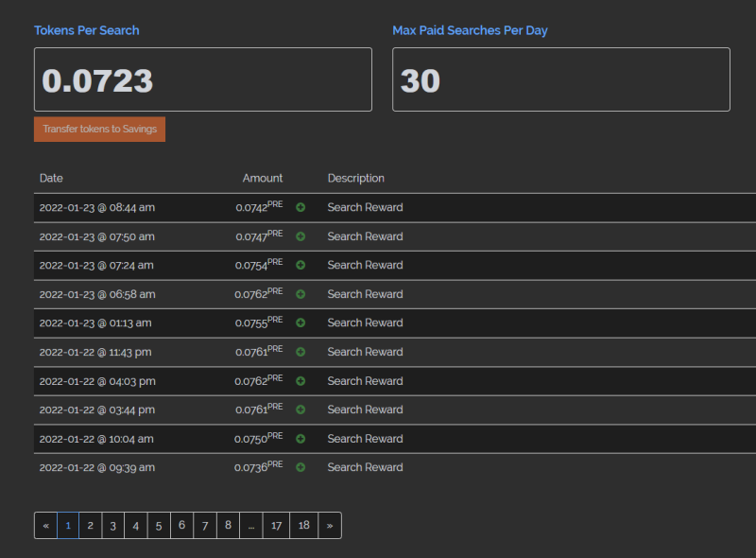Open page 3 of transactions
This screenshot has width=756, height=558.
(112, 525)
